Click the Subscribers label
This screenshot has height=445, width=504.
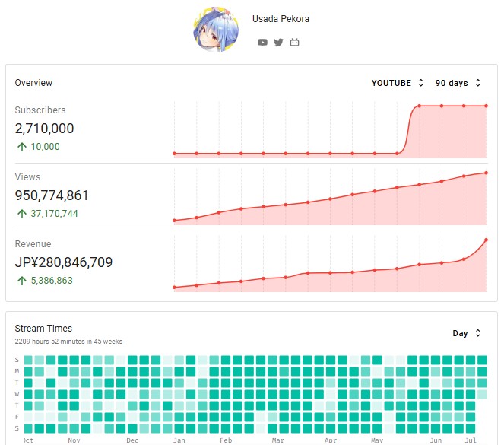pyautogui.click(x=40, y=110)
